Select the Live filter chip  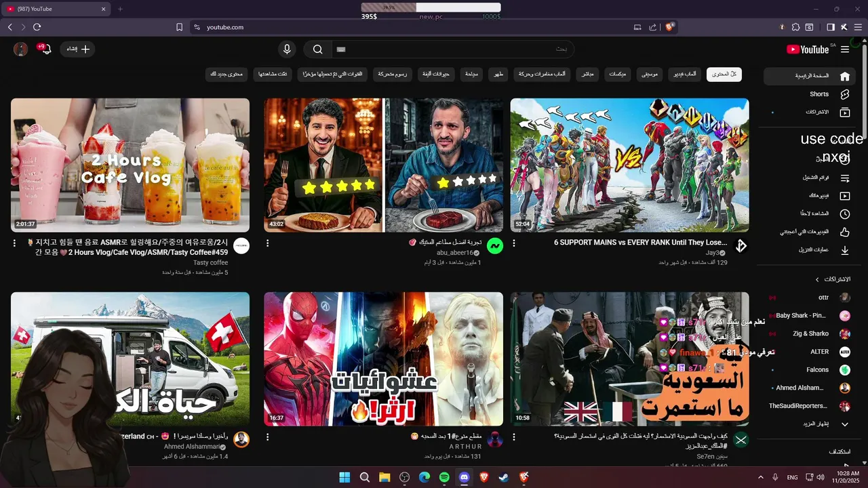click(x=588, y=74)
